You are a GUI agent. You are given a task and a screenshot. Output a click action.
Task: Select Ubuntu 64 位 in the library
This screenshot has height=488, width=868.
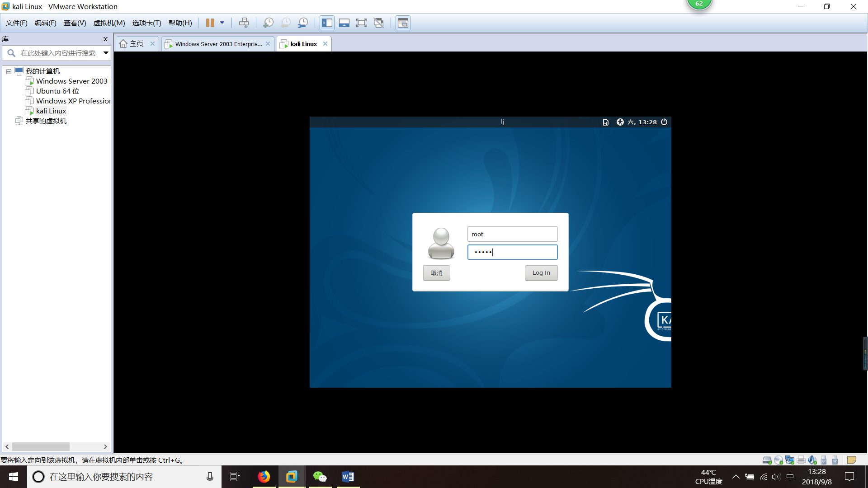[57, 91]
